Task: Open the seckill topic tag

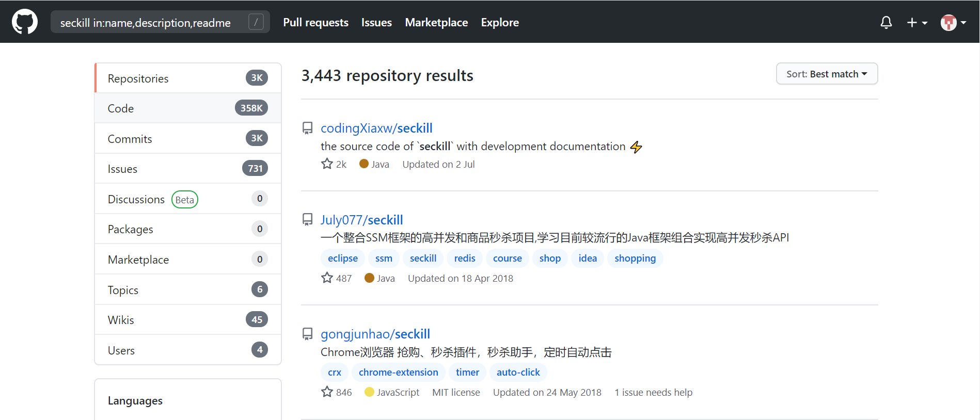Action: coord(423,258)
